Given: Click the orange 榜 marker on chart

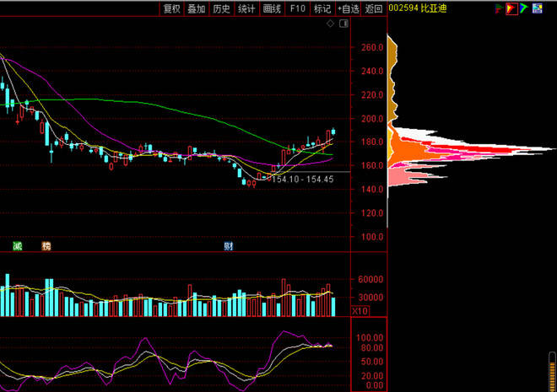Looking at the screenshot, I should (46, 246).
